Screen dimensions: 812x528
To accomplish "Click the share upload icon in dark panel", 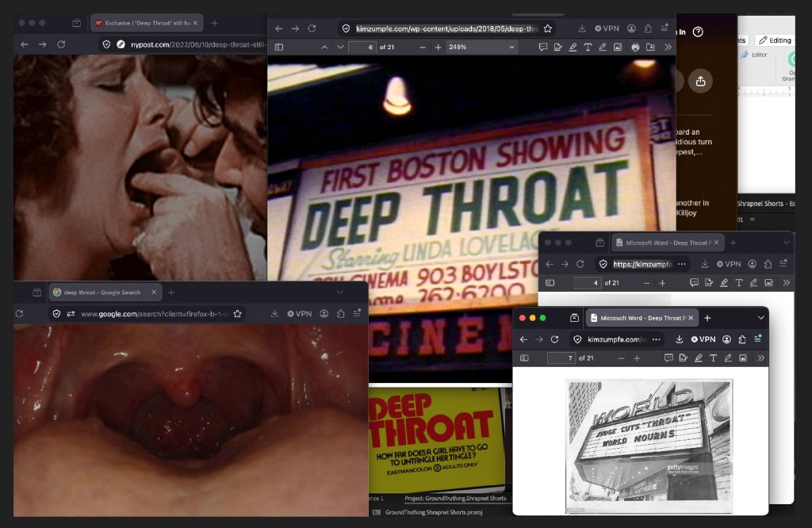I will click(700, 82).
